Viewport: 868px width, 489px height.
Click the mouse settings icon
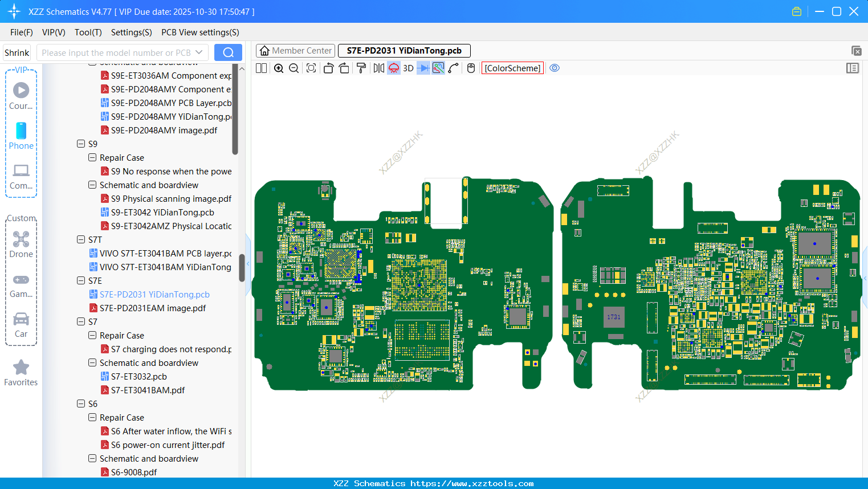(x=471, y=68)
